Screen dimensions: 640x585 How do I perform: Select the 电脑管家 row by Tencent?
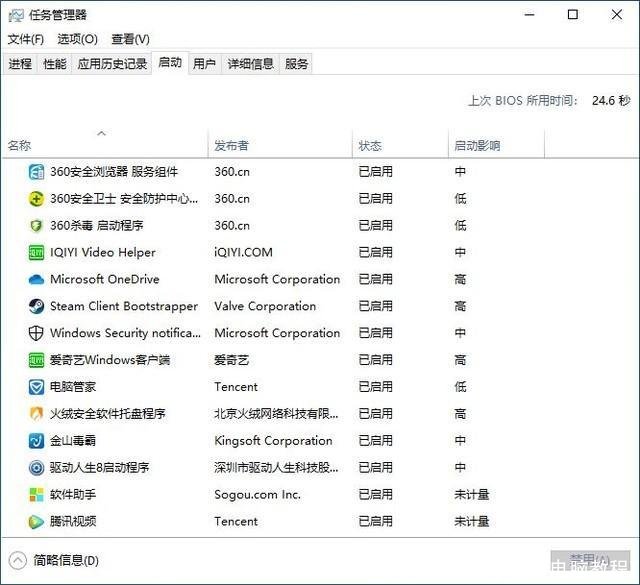click(x=73, y=387)
